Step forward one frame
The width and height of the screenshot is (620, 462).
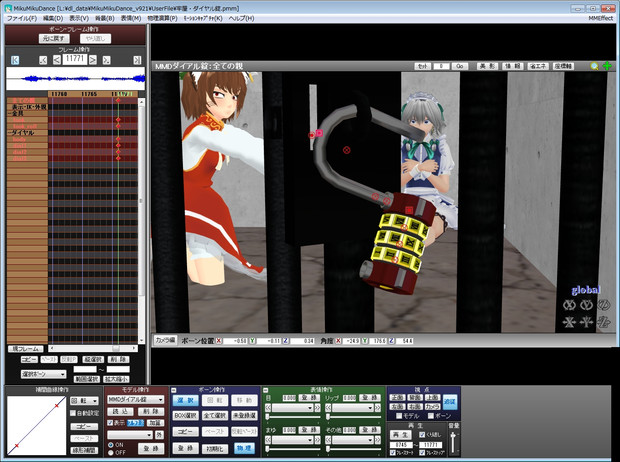(93, 60)
